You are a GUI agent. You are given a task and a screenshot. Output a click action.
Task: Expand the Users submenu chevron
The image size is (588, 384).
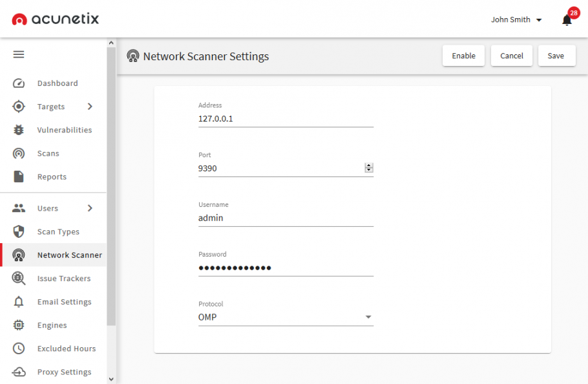pyautogui.click(x=90, y=208)
